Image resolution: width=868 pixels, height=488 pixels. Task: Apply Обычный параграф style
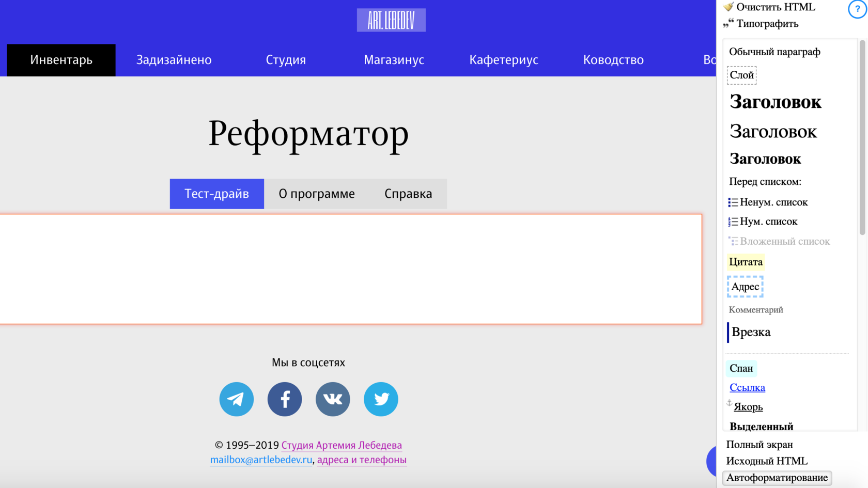(774, 52)
